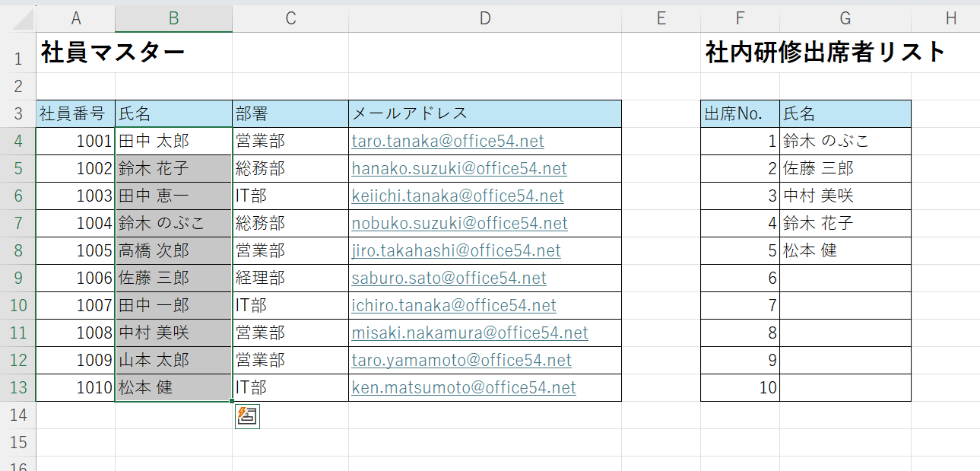Click the 部署 header cell

[x=290, y=114]
